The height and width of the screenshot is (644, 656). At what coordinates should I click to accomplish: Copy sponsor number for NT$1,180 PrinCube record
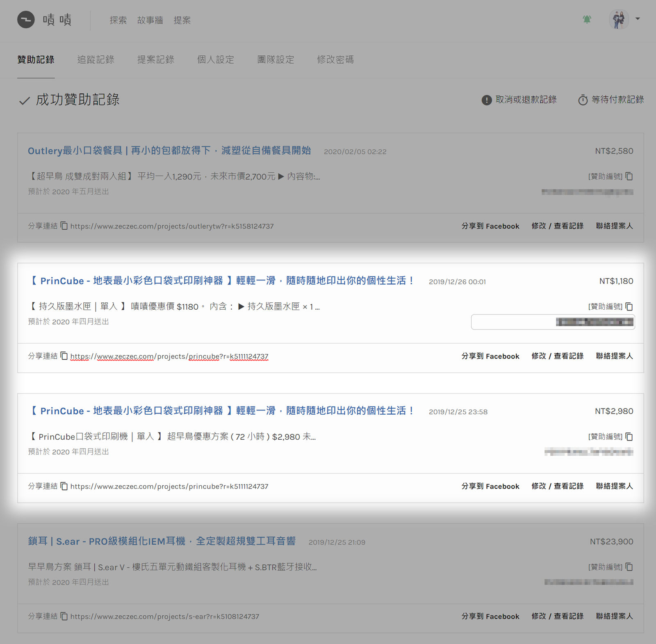click(x=629, y=306)
